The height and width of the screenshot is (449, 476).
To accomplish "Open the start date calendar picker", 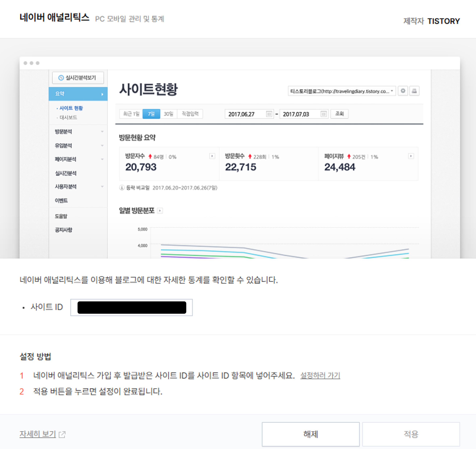I will [269, 114].
